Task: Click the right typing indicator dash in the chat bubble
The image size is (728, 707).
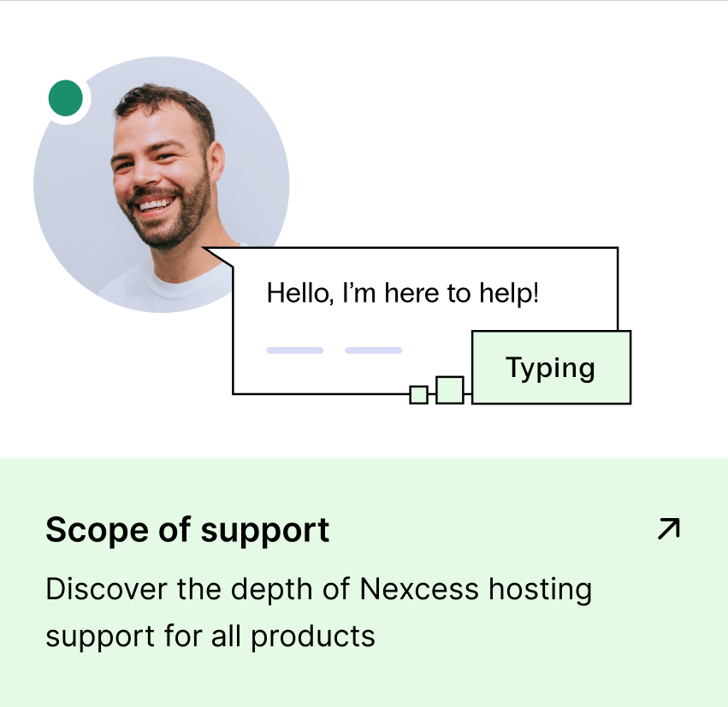Action: (x=373, y=350)
